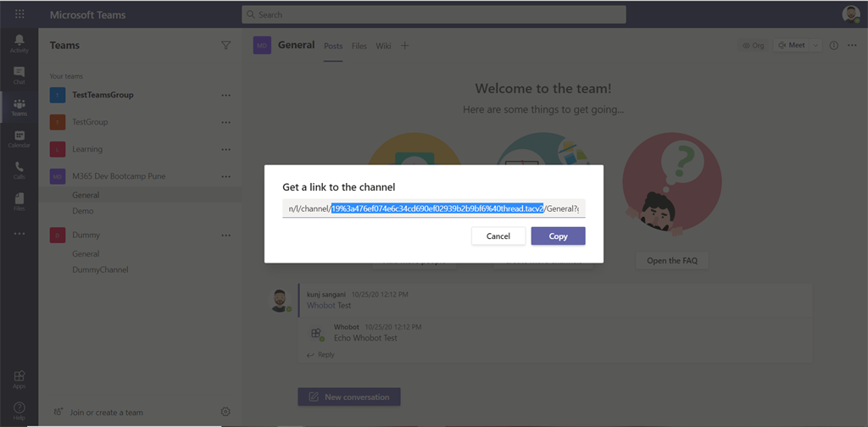Open the Files icon in sidebar
The height and width of the screenshot is (427, 868).
pos(19,201)
